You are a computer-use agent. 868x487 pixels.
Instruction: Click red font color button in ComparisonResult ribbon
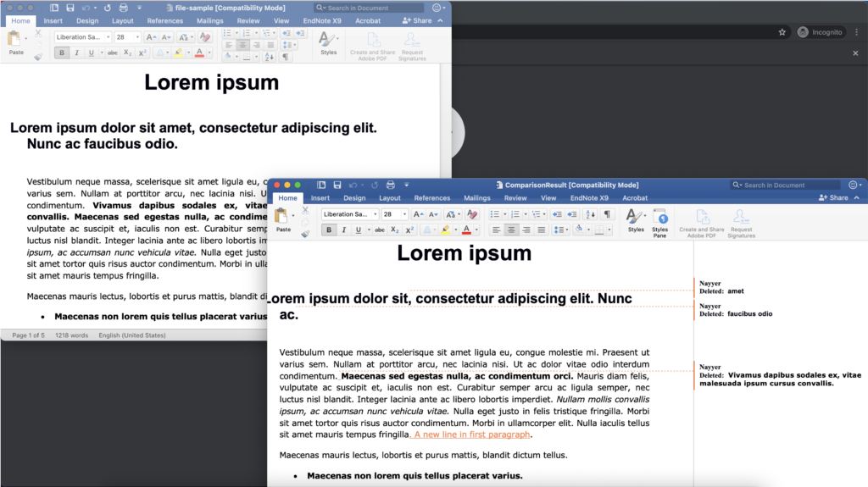(x=466, y=230)
